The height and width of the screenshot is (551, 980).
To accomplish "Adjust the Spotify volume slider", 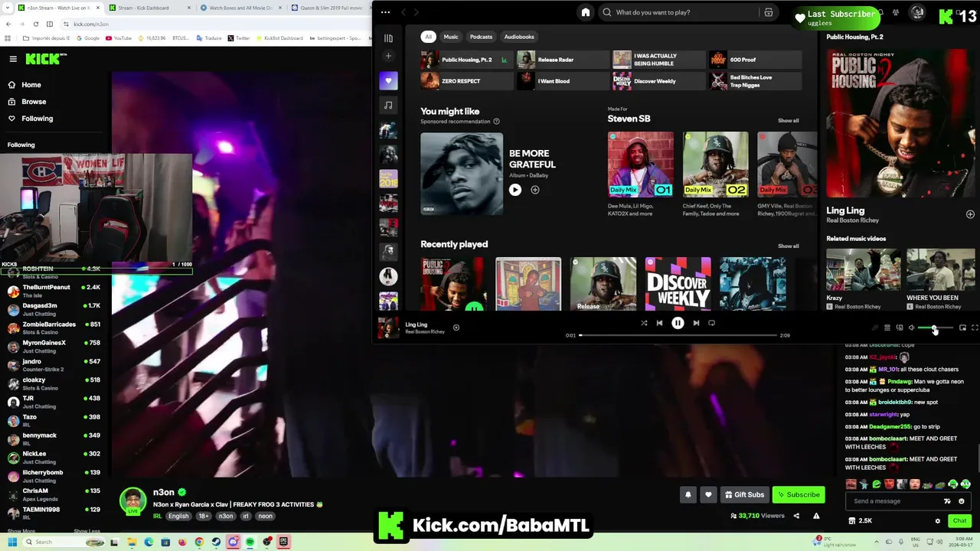I will (x=935, y=328).
